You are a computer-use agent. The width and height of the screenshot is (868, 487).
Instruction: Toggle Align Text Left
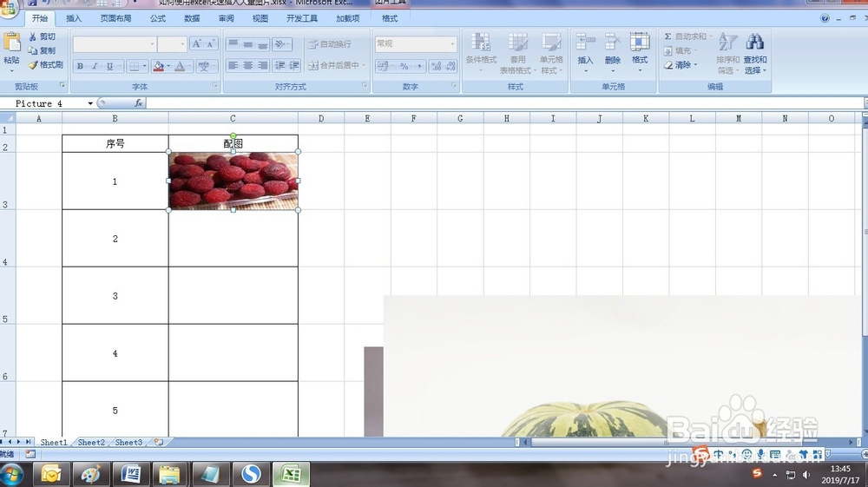(x=233, y=65)
